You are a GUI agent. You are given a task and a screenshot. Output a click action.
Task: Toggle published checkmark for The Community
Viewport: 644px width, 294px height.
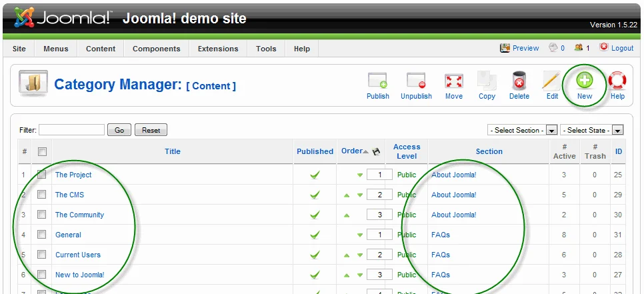[315, 215]
